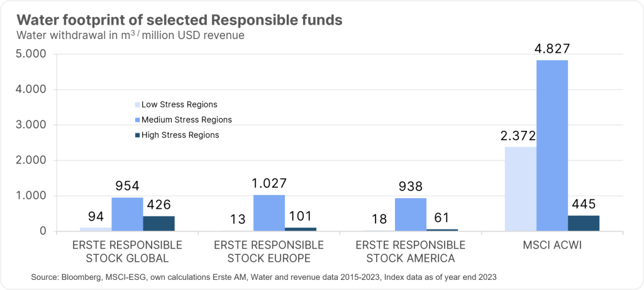Select the Medium Stress Regions legend label
Viewport: 644px width, 290px height.
pos(187,120)
